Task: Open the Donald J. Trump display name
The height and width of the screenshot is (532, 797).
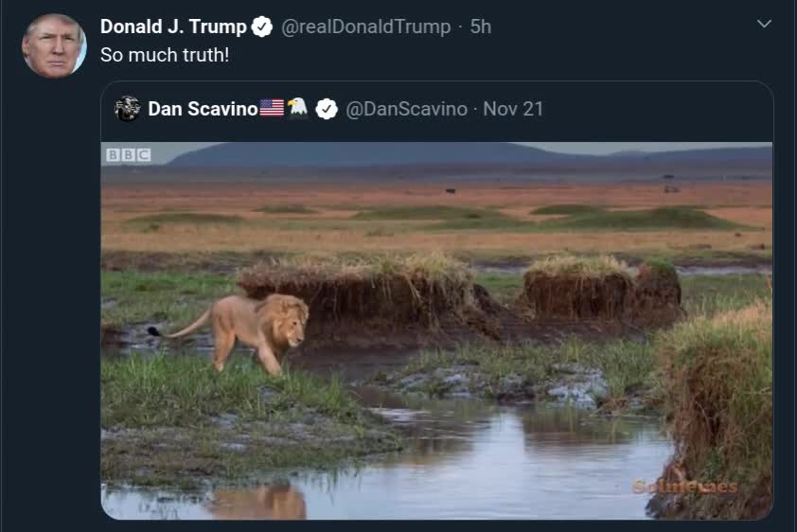Action: pyautogui.click(x=173, y=27)
